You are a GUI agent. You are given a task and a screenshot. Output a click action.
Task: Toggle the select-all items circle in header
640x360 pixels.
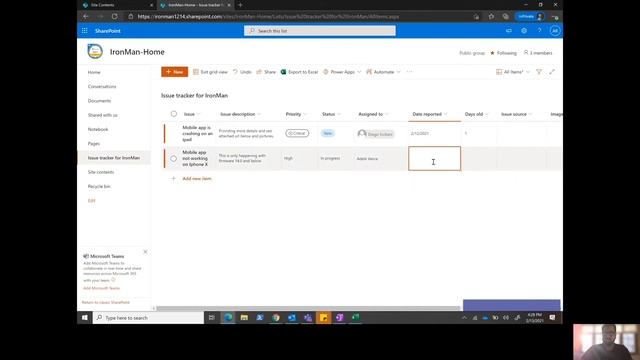(x=174, y=114)
